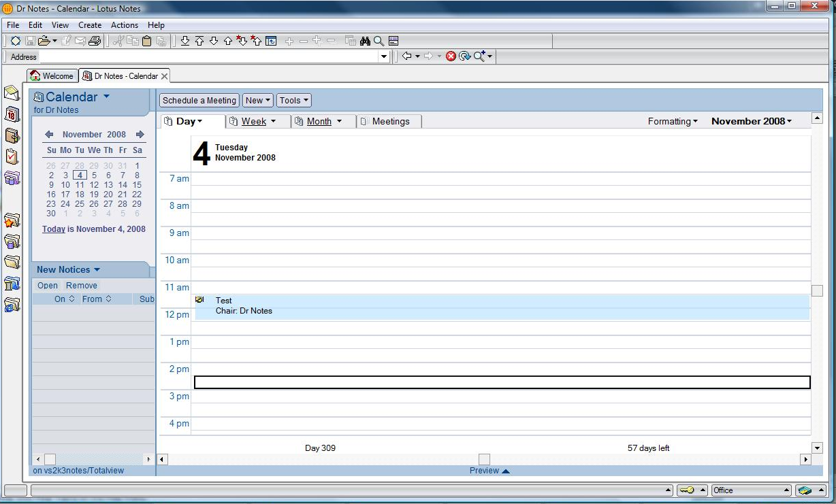Close the Dr Notes - Calendar tab
Image resolution: width=836 pixels, height=504 pixels.
coord(164,76)
